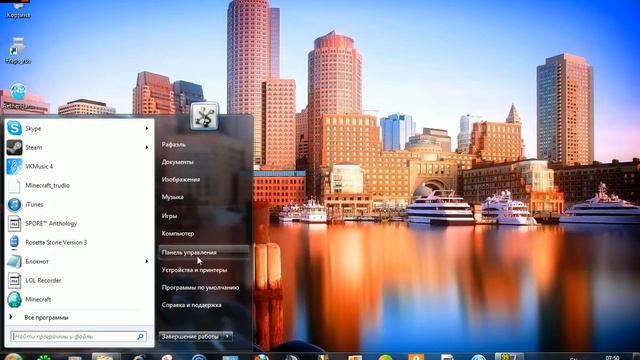Image resolution: width=640 pixels, height=360 pixels.
Task: Open Документы from the Start menu
Action: (178, 162)
